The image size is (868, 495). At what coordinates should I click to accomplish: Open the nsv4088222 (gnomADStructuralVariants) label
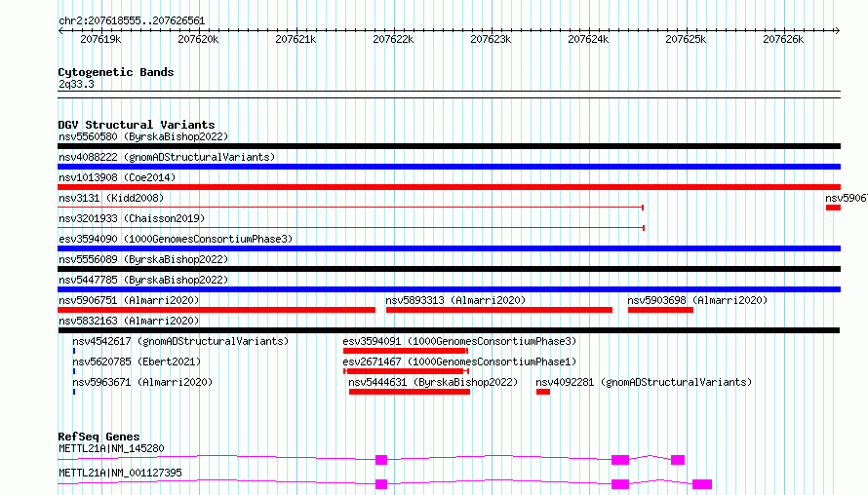(x=167, y=157)
